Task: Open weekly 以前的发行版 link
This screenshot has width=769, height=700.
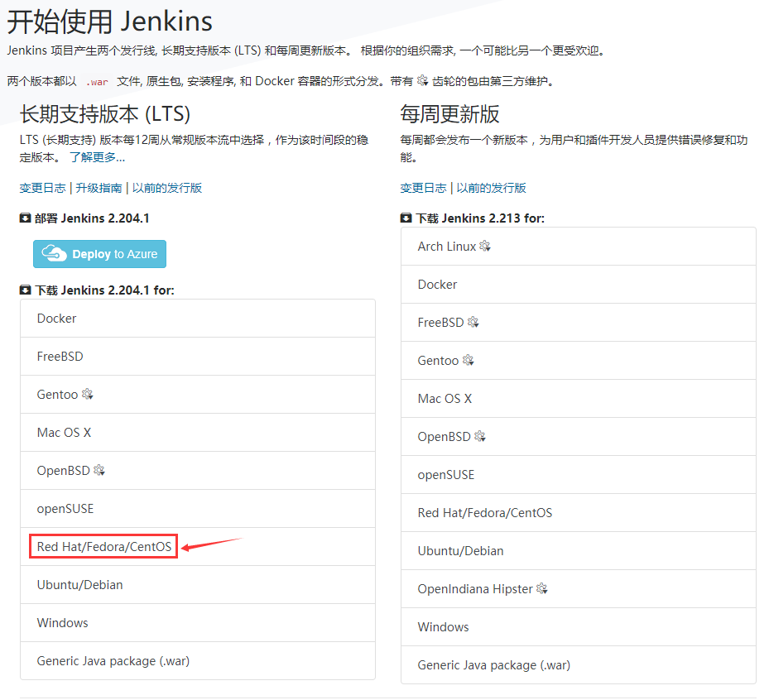Action: pos(491,188)
